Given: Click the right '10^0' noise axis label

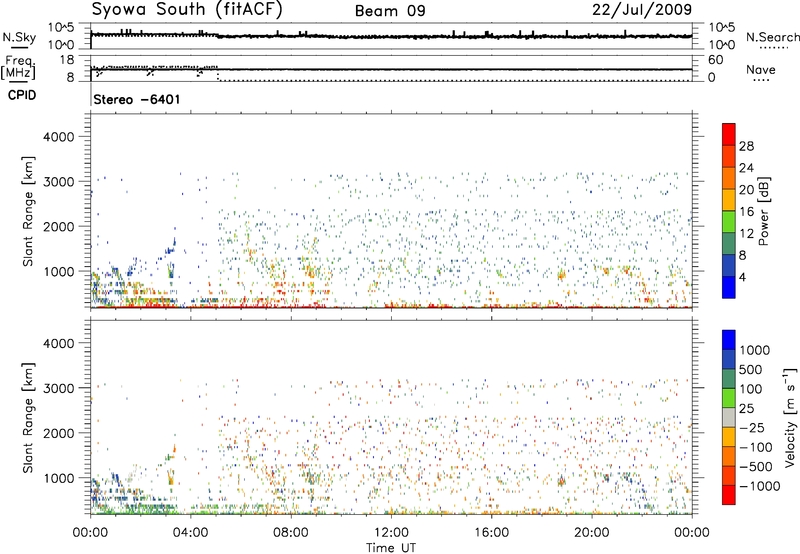Looking at the screenshot, I should 722,45.
